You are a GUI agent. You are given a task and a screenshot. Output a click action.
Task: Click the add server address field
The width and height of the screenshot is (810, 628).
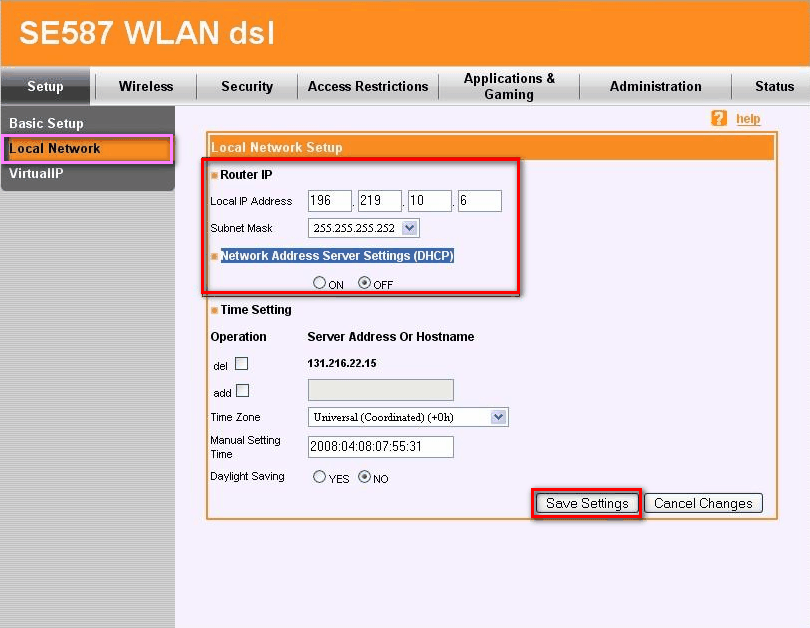(381, 390)
